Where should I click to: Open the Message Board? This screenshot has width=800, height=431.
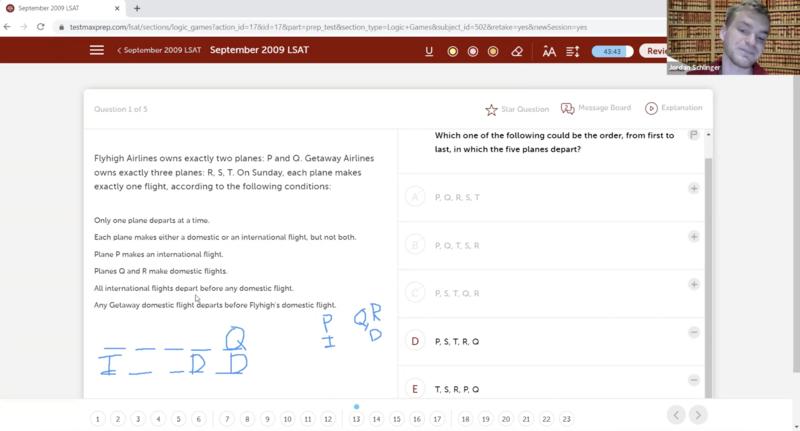coord(596,108)
